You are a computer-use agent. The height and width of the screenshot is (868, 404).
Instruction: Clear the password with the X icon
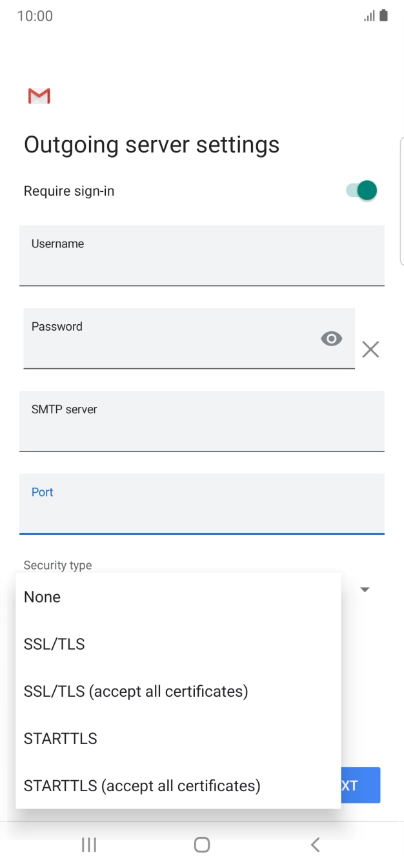click(x=370, y=349)
